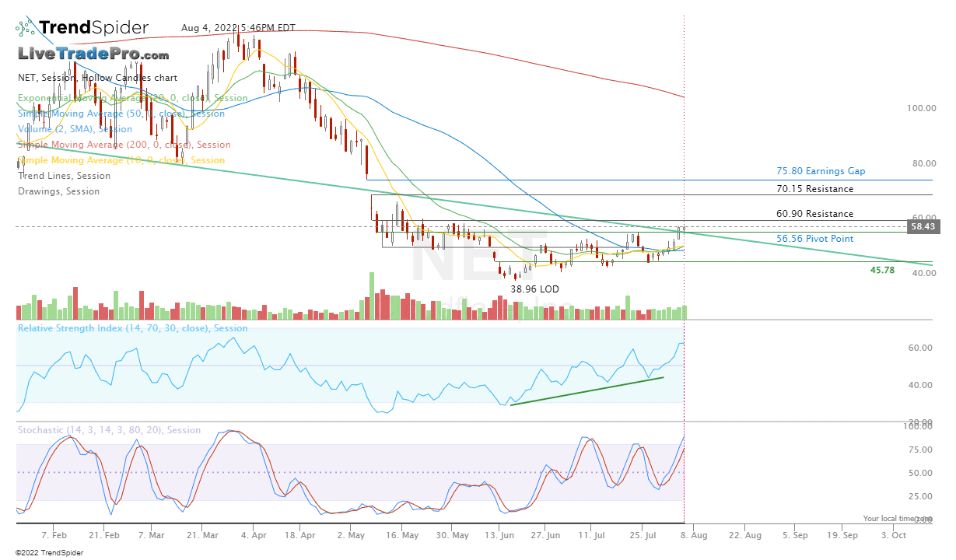Toggle the Exponential Moving Average 20 legend entry

click(132, 98)
